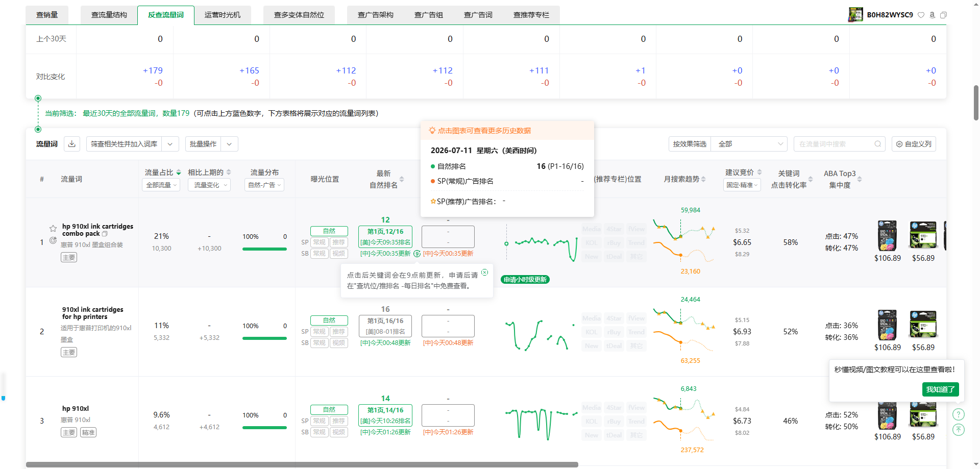Image resolution: width=980 pixels, height=469 pixels.
Task: Click the green 申请小时级更新 button
Action: coord(525,279)
